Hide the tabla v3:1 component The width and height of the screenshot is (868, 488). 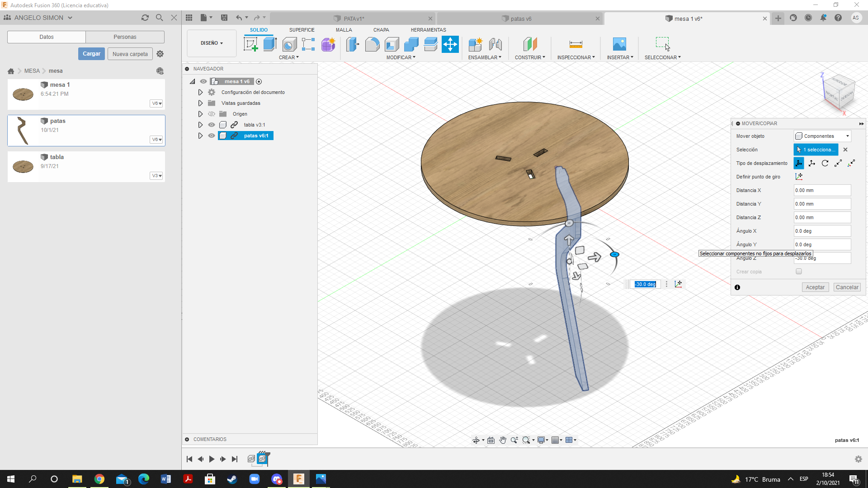pyautogui.click(x=212, y=125)
